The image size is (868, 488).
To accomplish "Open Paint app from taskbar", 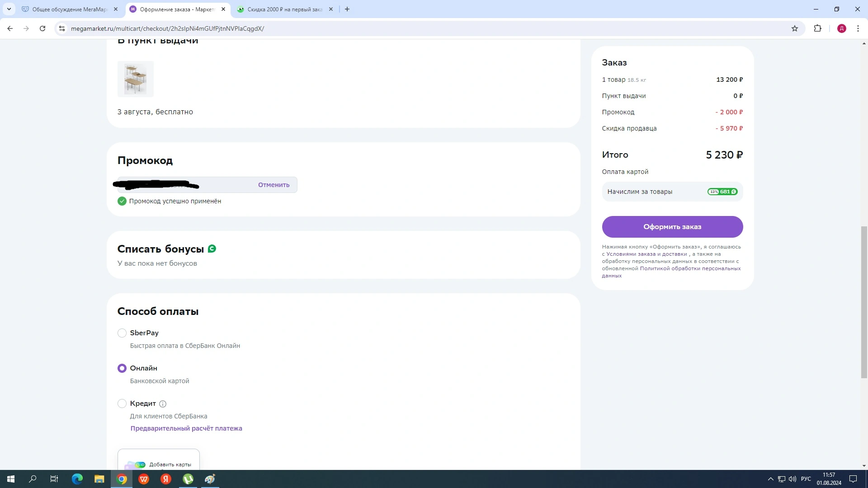I will pyautogui.click(x=210, y=479).
